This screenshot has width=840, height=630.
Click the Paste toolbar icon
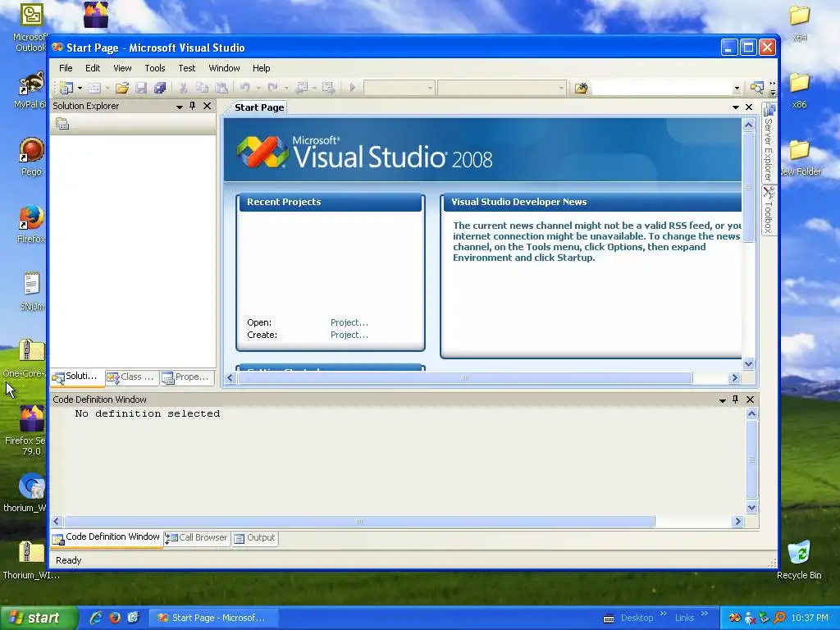click(x=221, y=88)
